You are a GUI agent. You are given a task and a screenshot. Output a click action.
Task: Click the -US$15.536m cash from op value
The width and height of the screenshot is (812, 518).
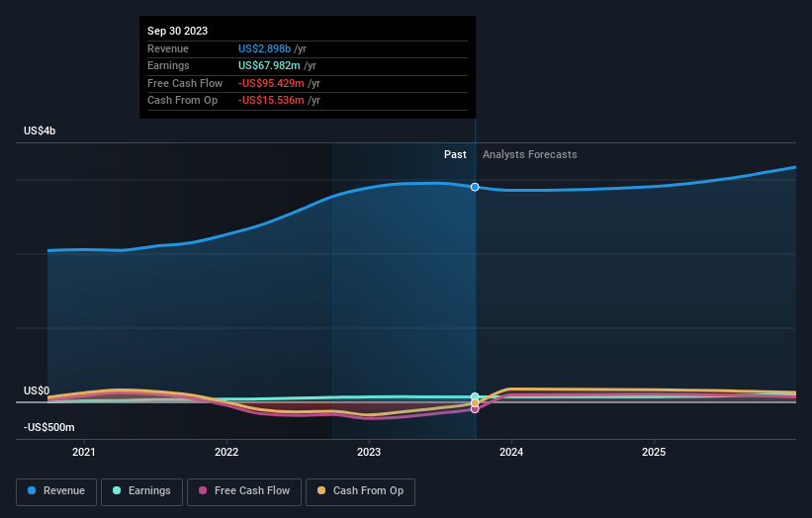point(271,101)
